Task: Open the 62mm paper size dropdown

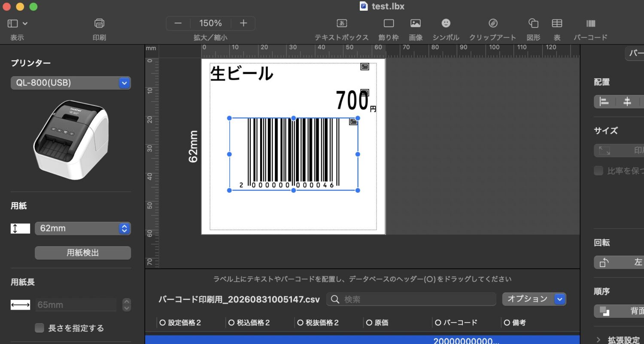Action: [x=83, y=228]
